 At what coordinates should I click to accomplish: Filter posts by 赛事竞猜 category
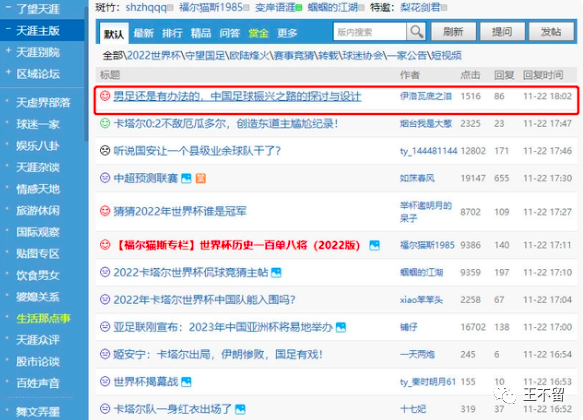(x=293, y=55)
